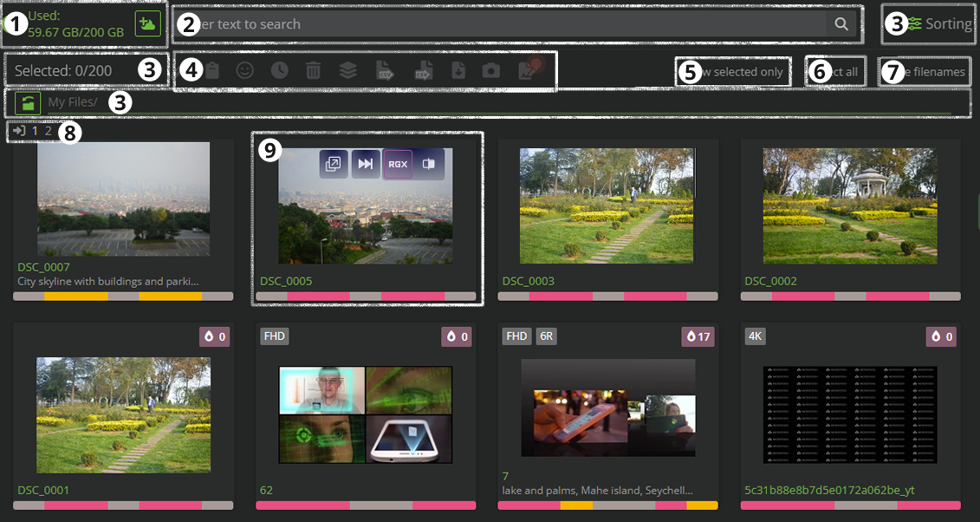This screenshot has height=522, width=980.
Task: Click the magnifier search icon
Action: tap(840, 24)
